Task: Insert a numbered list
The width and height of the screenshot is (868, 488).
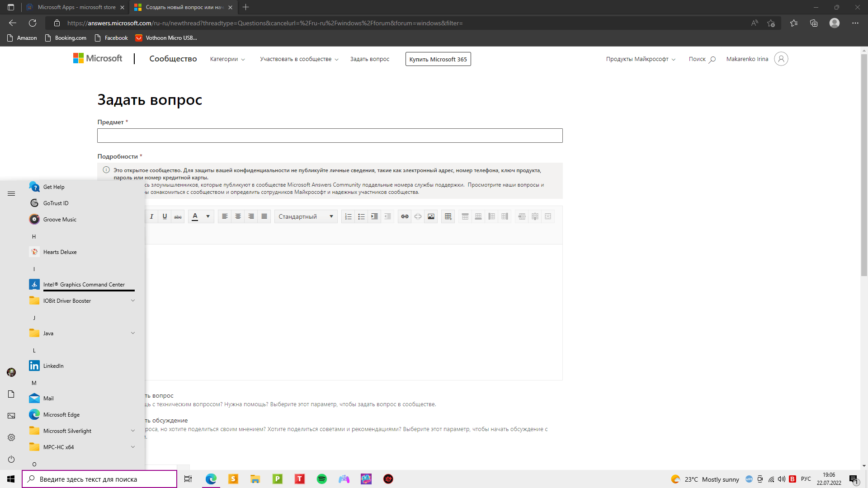Action: click(x=348, y=216)
